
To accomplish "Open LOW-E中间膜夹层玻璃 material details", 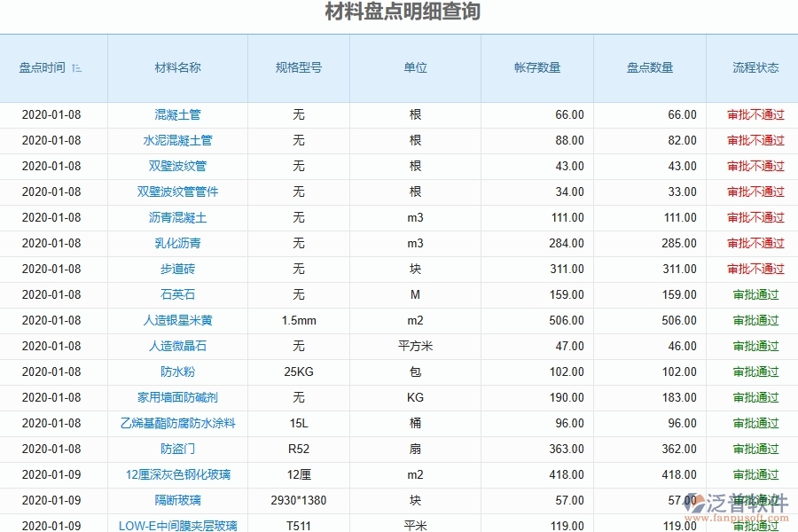I will tap(176, 524).
